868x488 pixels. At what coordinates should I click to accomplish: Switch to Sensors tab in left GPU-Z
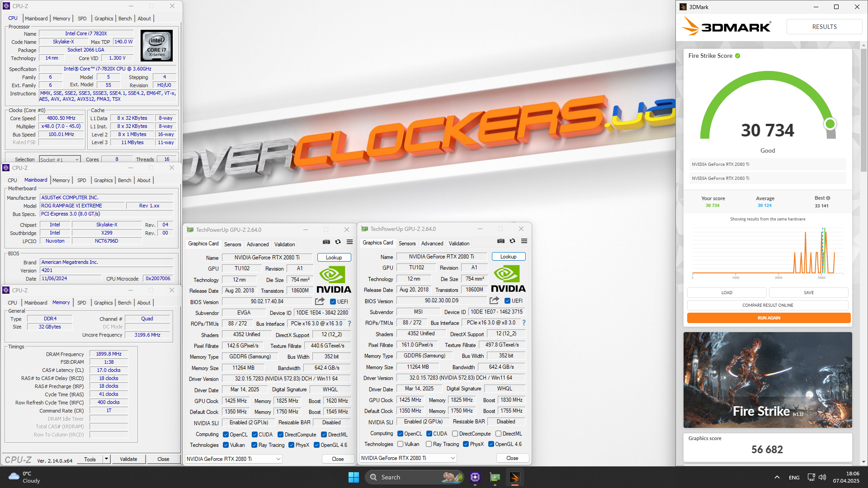(x=233, y=244)
